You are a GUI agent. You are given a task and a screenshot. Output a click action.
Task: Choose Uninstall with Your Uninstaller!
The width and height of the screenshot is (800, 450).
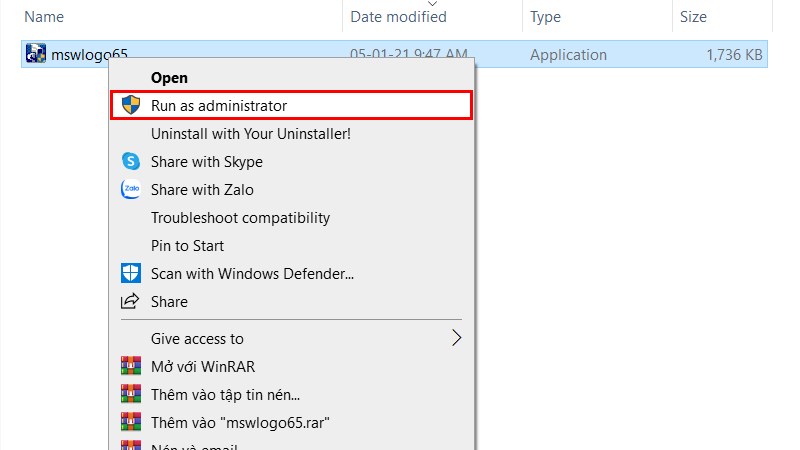pyautogui.click(x=250, y=133)
